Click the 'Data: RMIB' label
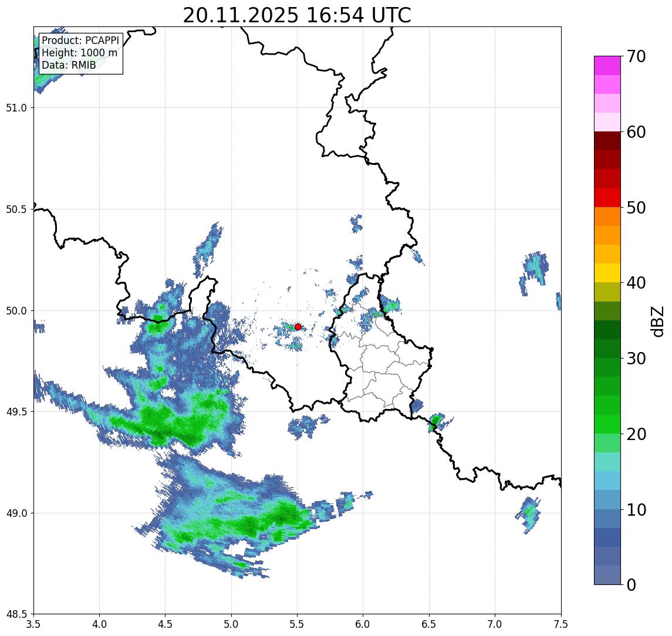The width and height of the screenshot is (672, 636). pos(69,65)
